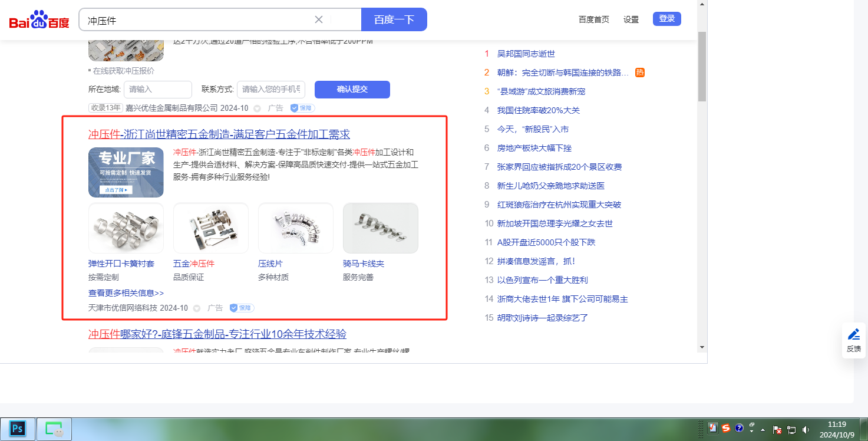Open the green screen app in the taskbar

pos(54,429)
